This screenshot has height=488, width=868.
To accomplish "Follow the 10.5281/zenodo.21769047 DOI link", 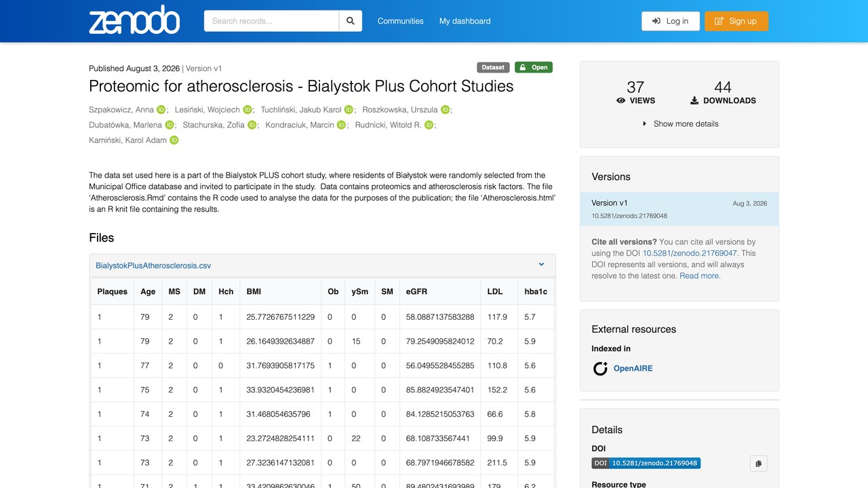I will click(690, 253).
